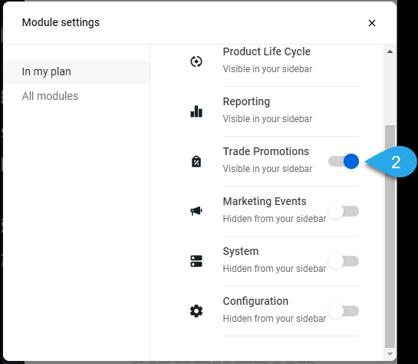418x364 pixels.
Task: Click the Trade Promotions tag icon
Action: [x=196, y=162]
